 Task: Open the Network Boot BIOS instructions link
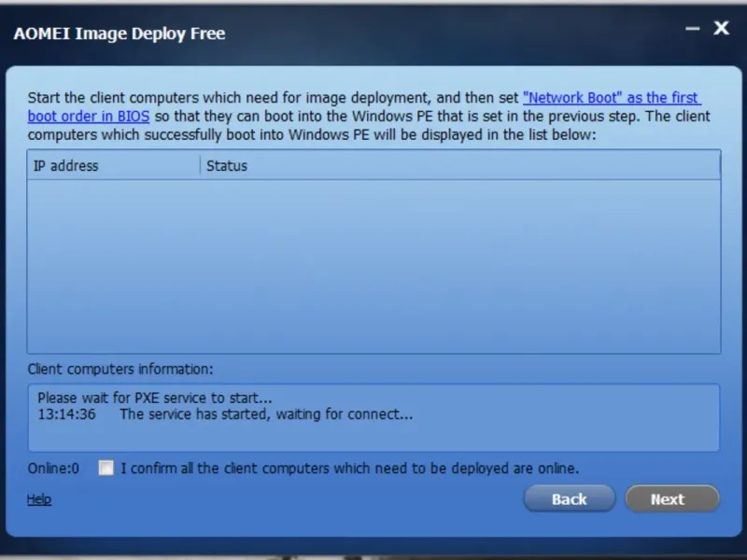612,98
